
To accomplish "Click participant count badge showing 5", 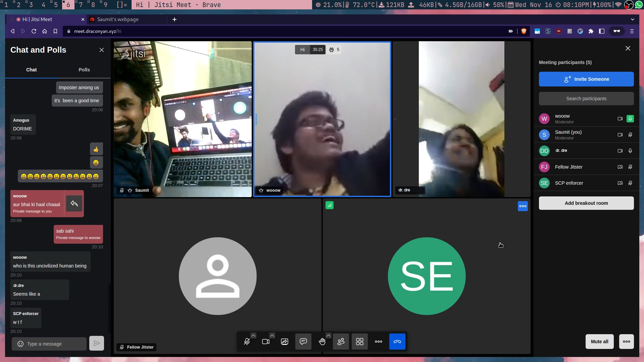I will pos(334,50).
